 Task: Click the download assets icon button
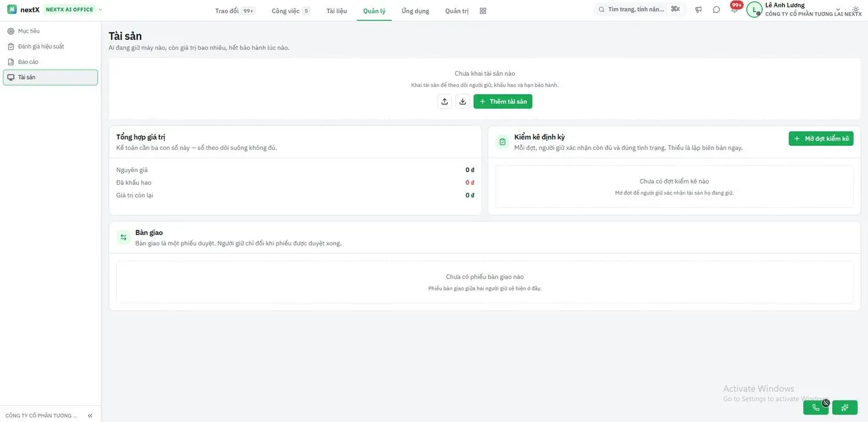462,101
